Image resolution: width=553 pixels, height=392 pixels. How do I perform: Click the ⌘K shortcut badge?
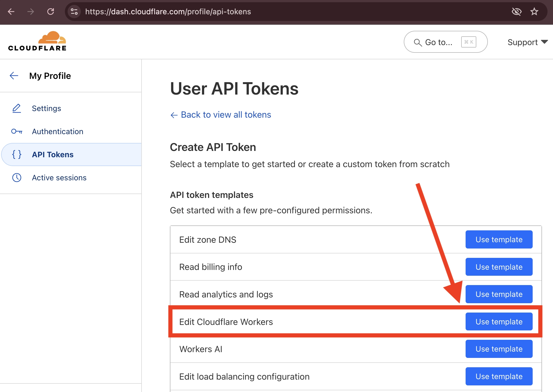click(x=469, y=42)
